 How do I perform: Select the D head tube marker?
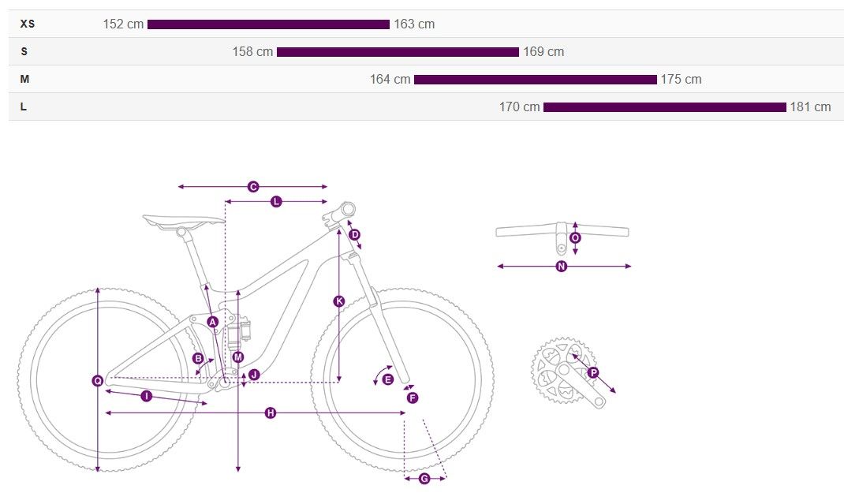pos(354,235)
